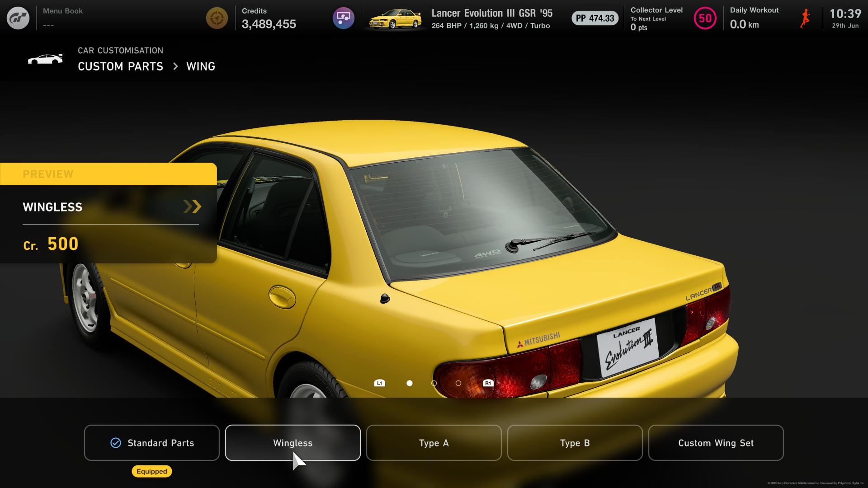The image size is (868, 488).
Task: Expand the Wingless preview double-arrow
Action: click(192, 206)
